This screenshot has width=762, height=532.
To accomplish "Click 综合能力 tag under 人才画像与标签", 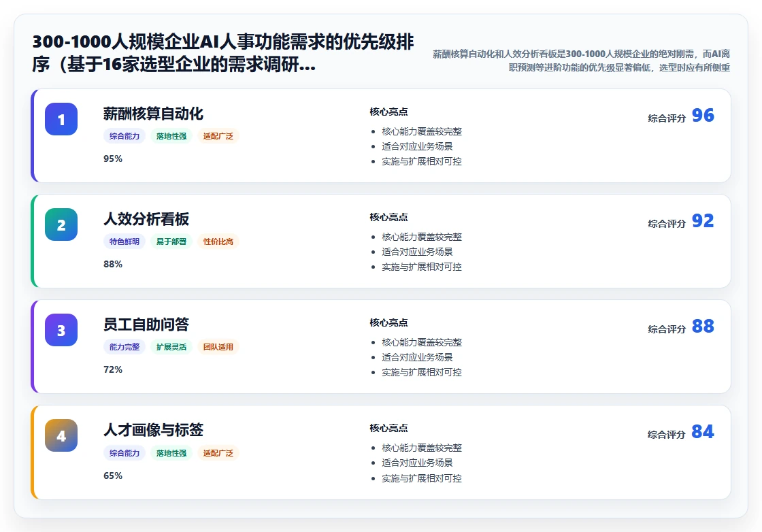I will (x=125, y=453).
